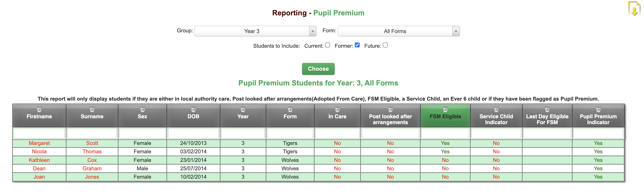The width and height of the screenshot is (644, 194).
Task: Click the green Choose button
Action: (x=318, y=69)
